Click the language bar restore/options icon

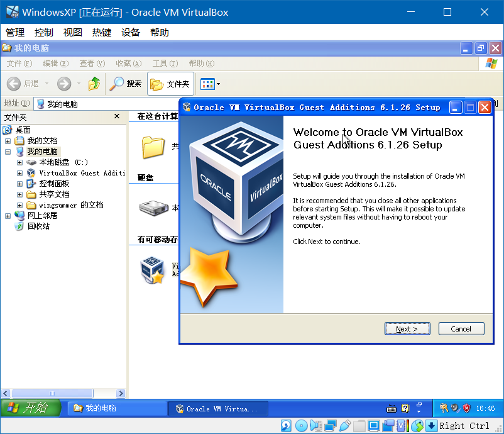pyautogui.click(x=419, y=404)
